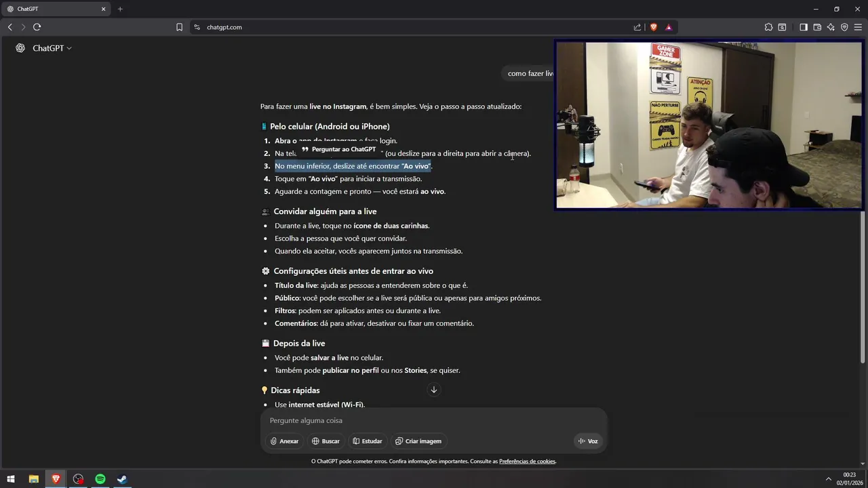Click the 'Pelo celular (Android ou iPhone)' heading
This screenshot has height=488, width=868.
point(330,127)
